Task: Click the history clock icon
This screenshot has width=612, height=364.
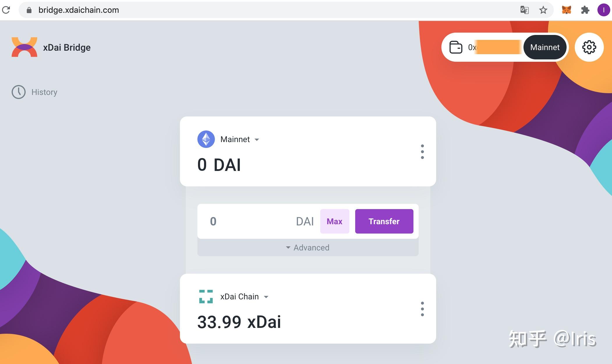Action: (x=19, y=91)
